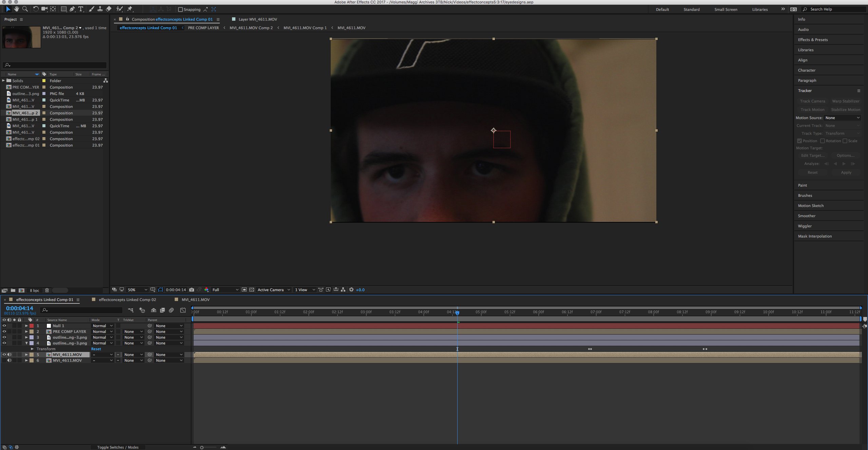Hide the Null 1 layer
Viewport: 868px width, 450px height.
[4, 326]
